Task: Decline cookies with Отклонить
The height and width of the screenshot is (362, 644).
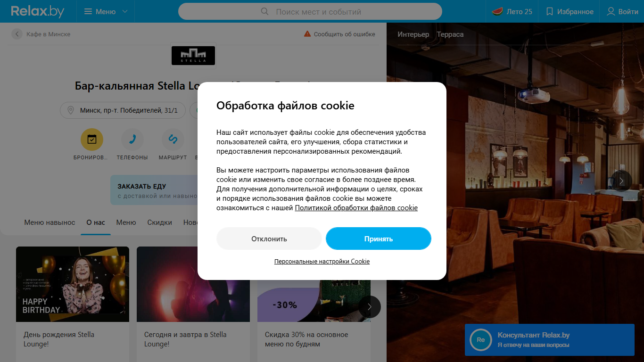Action: (269, 239)
